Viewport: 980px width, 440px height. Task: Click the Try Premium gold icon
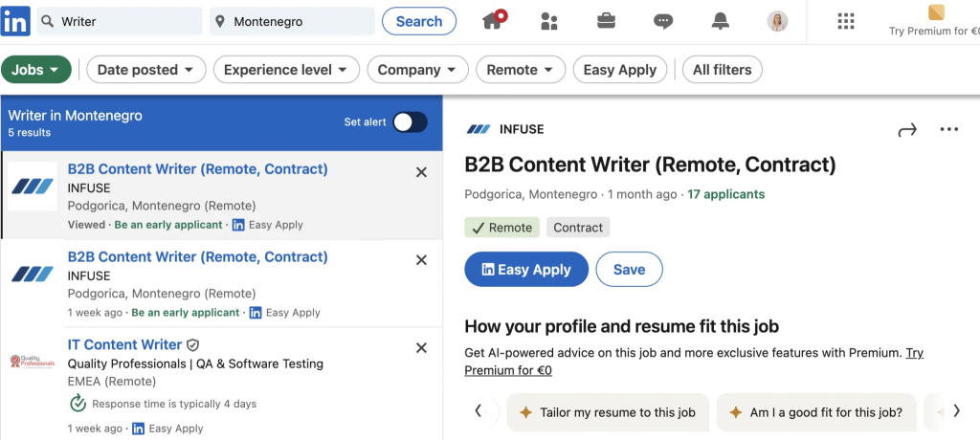tap(936, 12)
